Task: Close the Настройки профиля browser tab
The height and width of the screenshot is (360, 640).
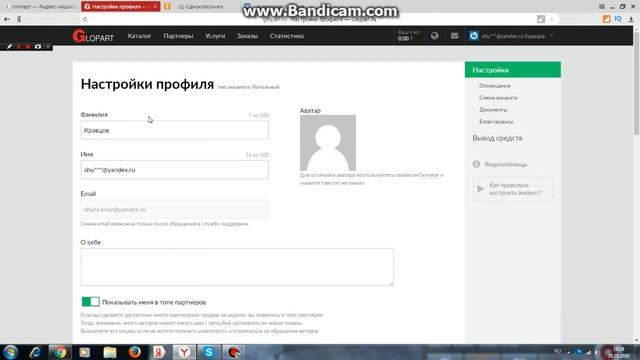Action: click(x=155, y=7)
